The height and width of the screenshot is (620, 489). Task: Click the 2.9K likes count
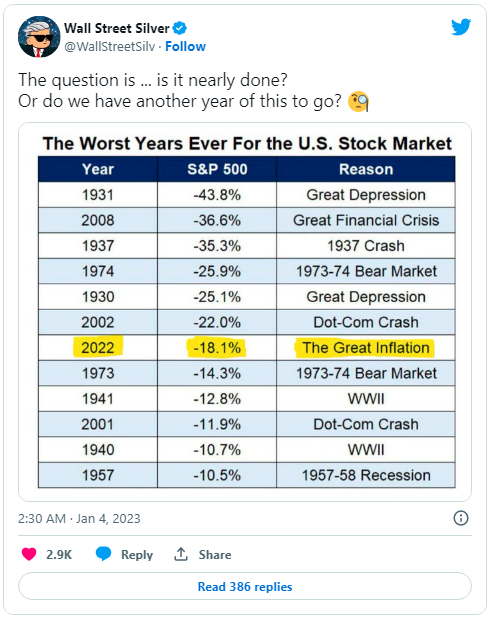pyautogui.click(x=59, y=554)
